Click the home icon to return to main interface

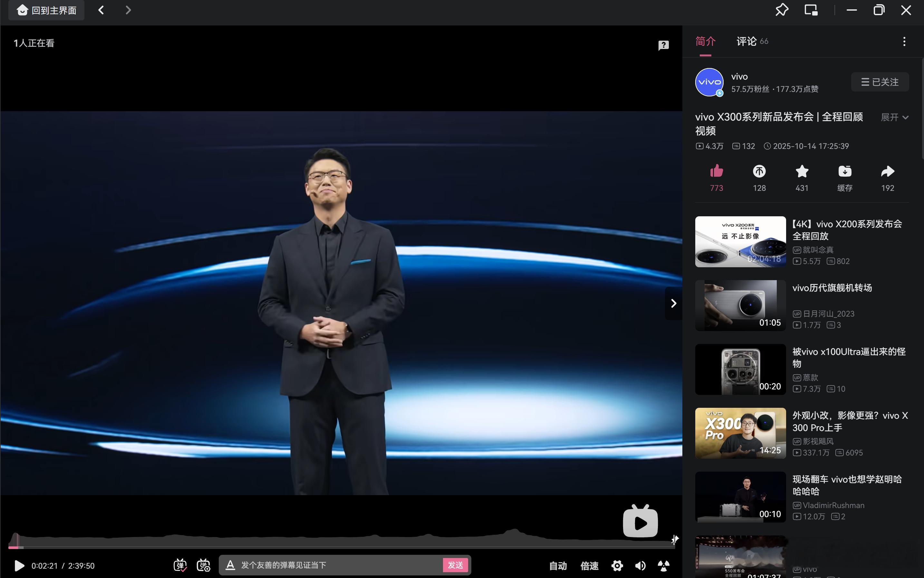(22, 10)
